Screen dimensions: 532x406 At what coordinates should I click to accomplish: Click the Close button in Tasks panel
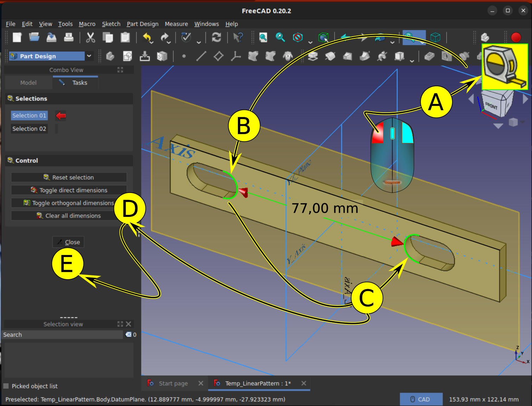pyautogui.click(x=68, y=242)
